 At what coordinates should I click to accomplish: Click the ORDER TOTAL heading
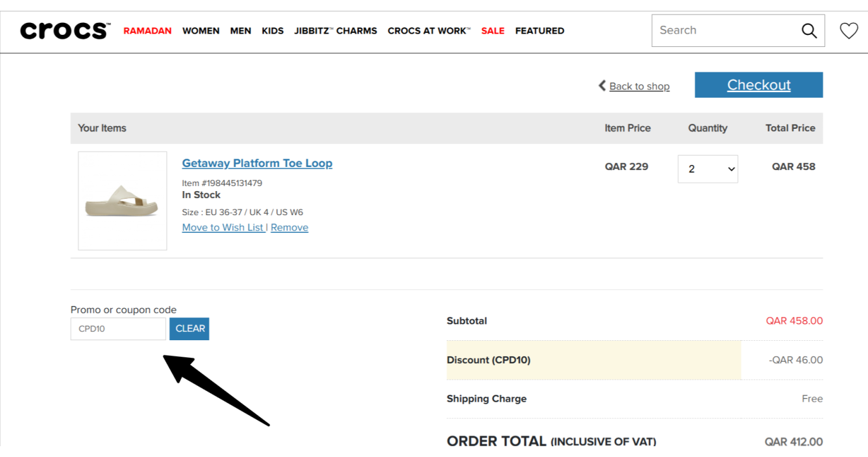tap(551, 441)
